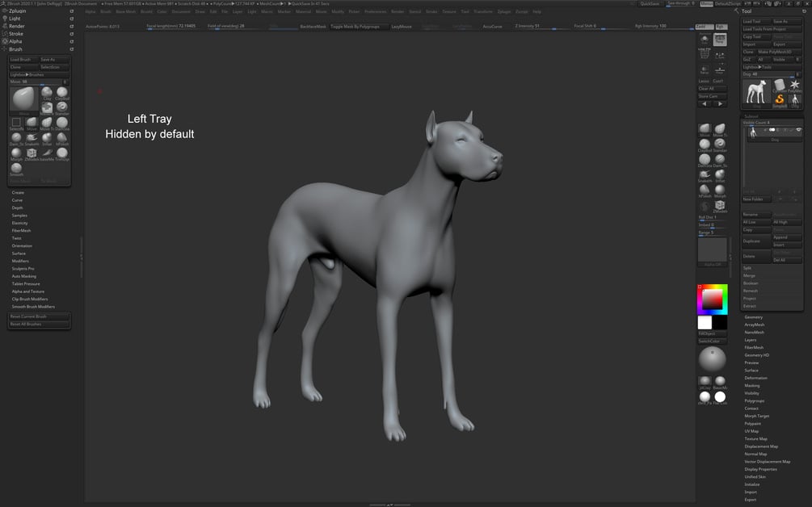The width and height of the screenshot is (812, 507).
Task: Toggle the Rgb button
Action: click(721, 27)
